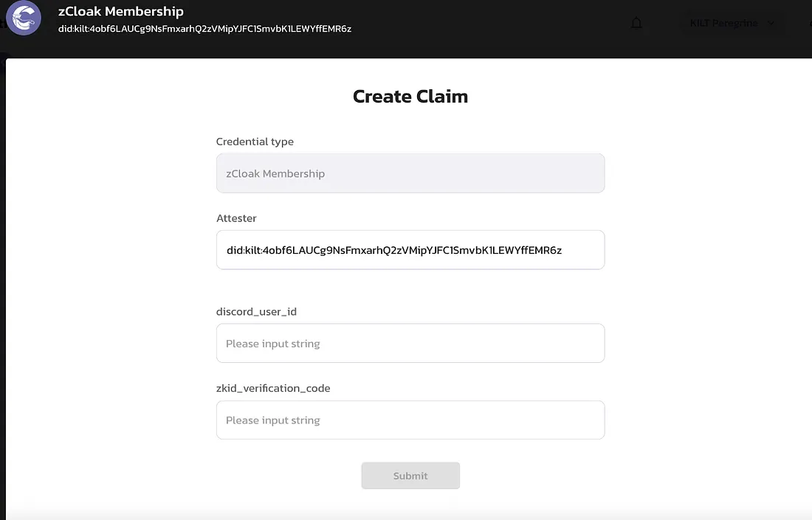
Task: Click the zkid_verification_code label
Action: pos(273,388)
